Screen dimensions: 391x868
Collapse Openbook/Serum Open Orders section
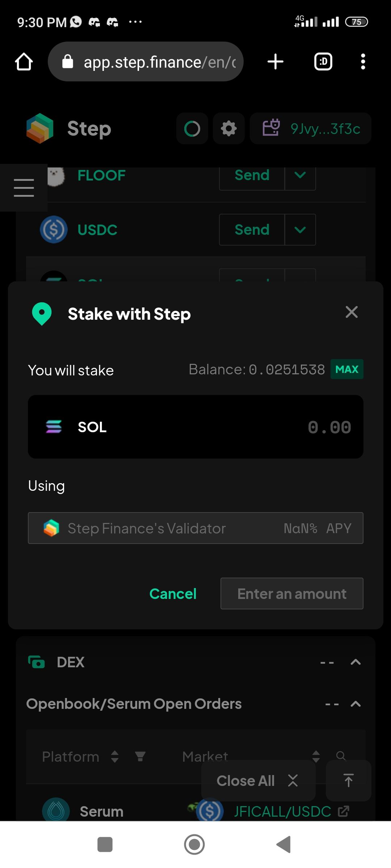point(356,704)
